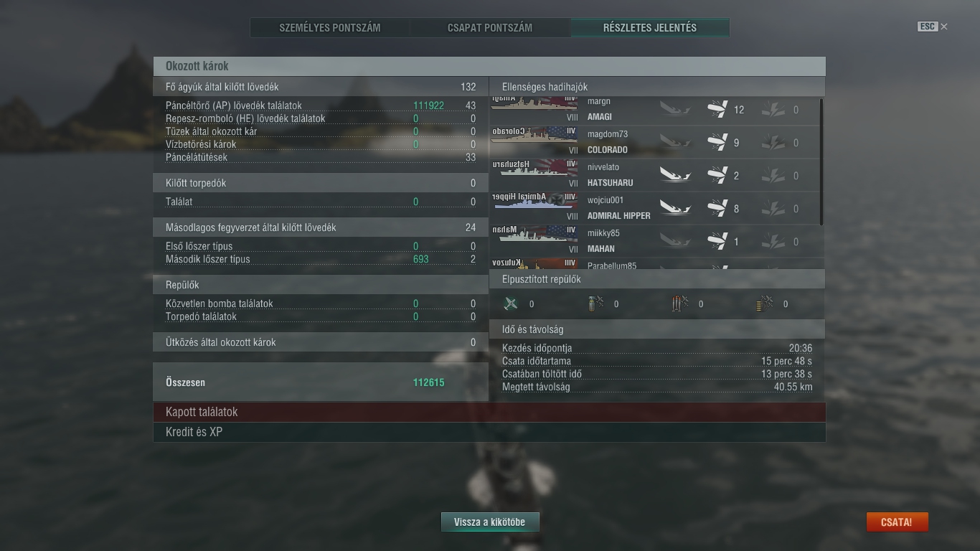980x551 pixels.
Task: Expand the Kredit és XP section
Action: (x=489, y=432)
